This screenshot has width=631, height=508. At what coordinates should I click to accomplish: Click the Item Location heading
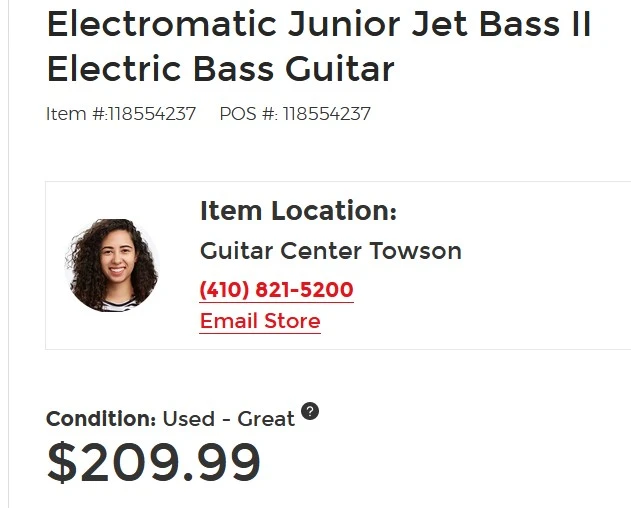pyautogui.click(x=298, y=211)
